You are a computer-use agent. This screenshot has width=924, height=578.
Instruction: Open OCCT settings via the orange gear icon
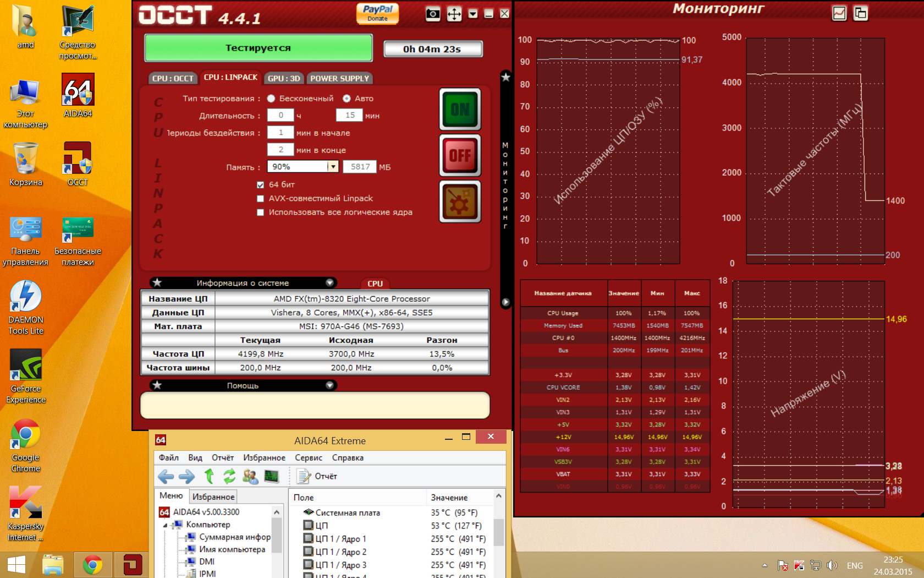coord(460,201)
